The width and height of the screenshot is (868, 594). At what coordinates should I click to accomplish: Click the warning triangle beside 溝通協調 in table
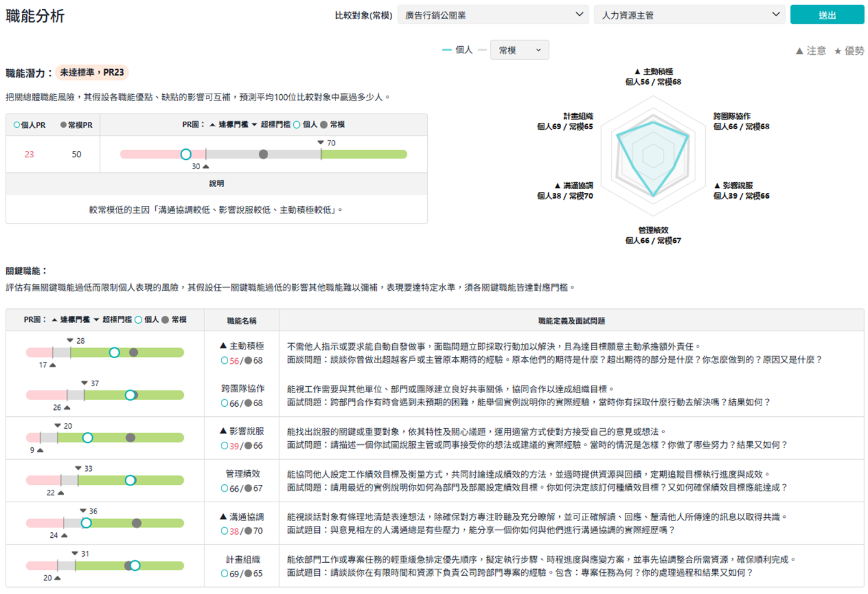point(223,517)
